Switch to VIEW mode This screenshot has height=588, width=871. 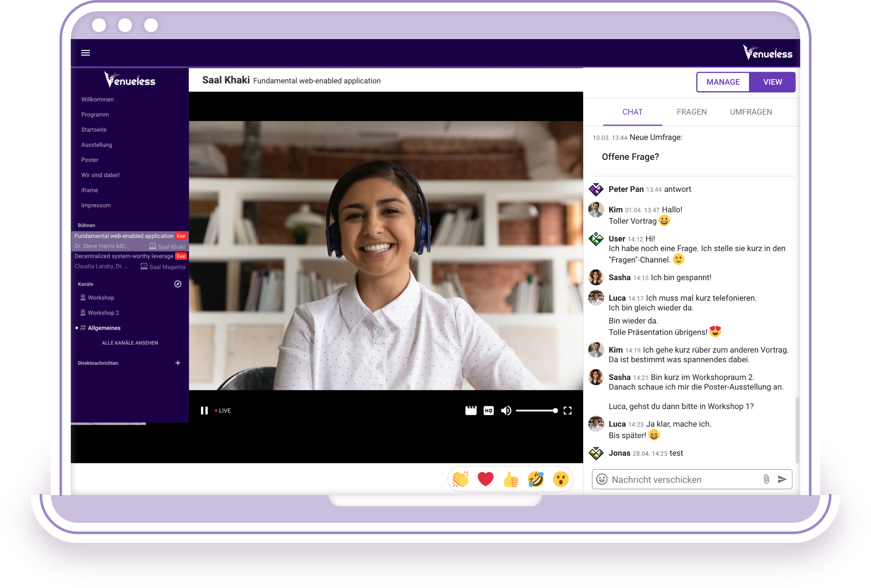click(772, 82)
